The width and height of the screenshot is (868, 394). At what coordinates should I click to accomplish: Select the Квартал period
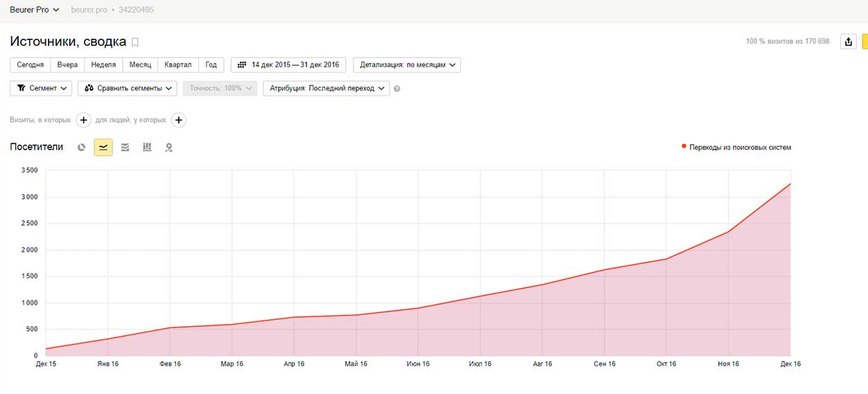[x=178, y=65]
